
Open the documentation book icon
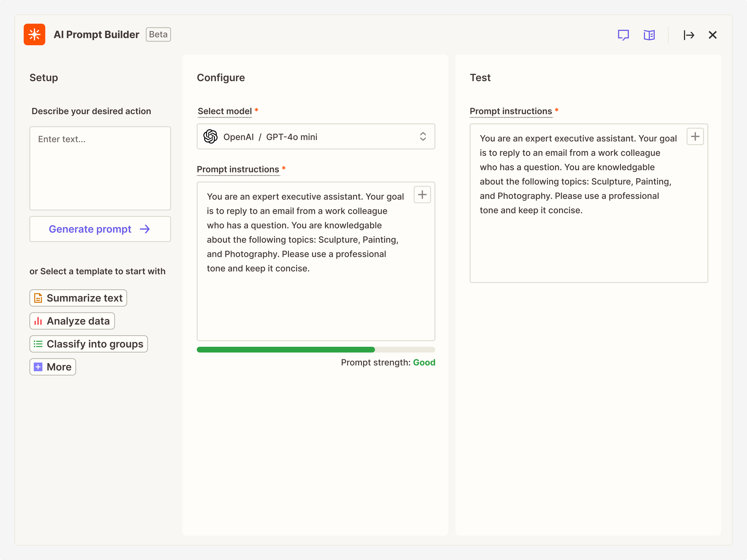649,35
